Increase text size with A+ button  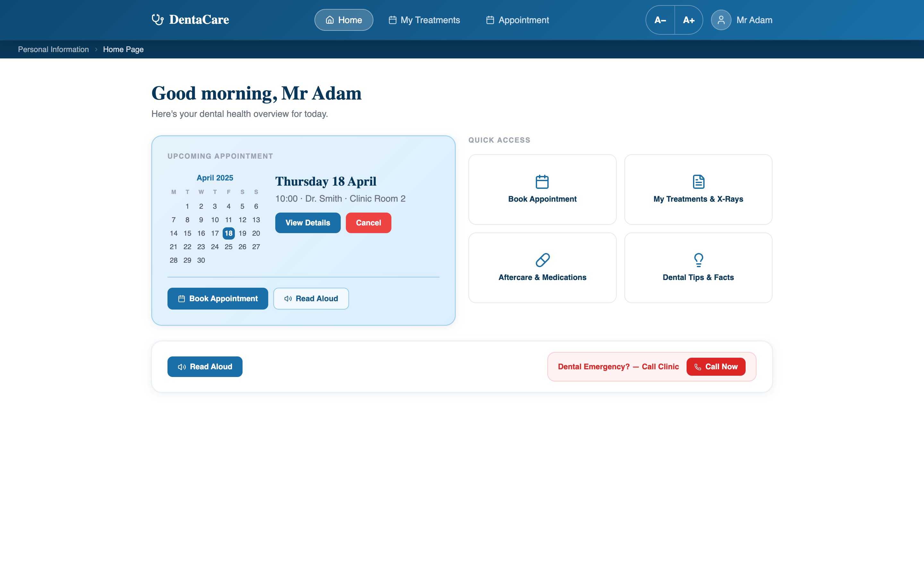(x=689, y=20)
